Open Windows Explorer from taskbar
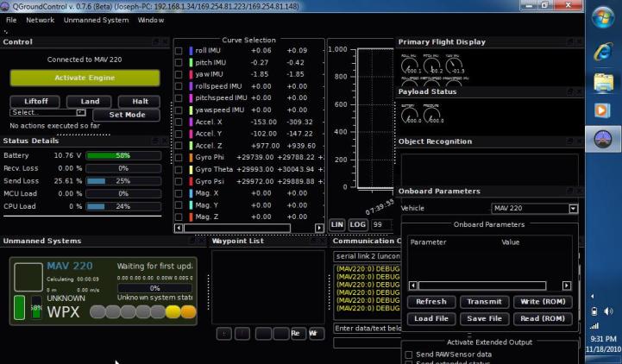 coord(603,83)
